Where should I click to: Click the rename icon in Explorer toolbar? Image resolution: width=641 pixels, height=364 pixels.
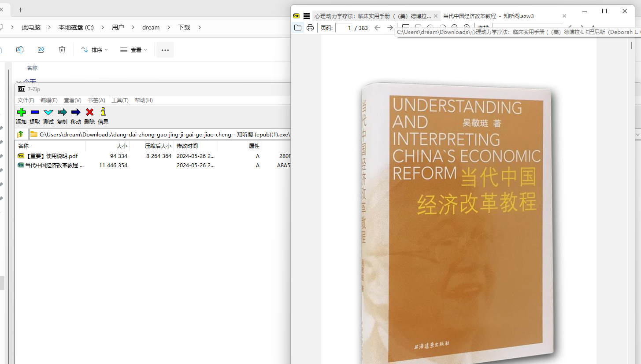click(x=20, y=50)
